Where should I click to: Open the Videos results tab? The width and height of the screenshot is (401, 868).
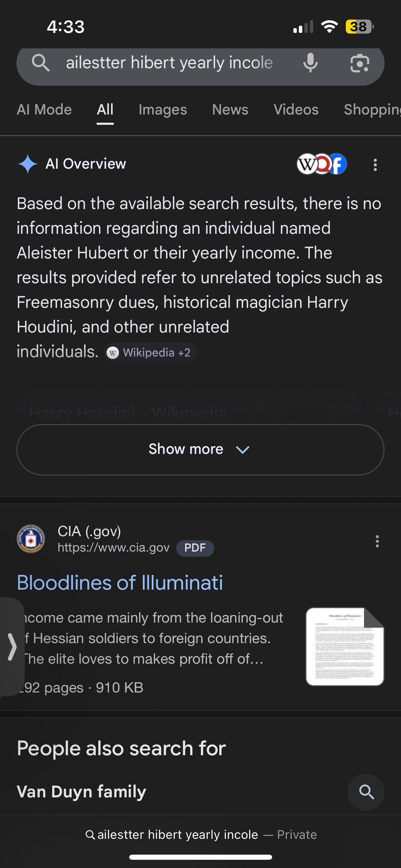[x=296, y=110]
